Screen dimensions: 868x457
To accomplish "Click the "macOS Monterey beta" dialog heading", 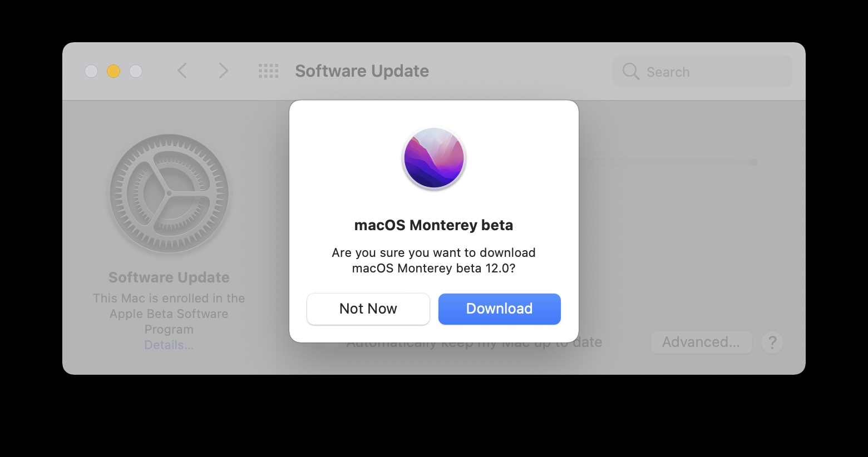I will coord(433,225).
